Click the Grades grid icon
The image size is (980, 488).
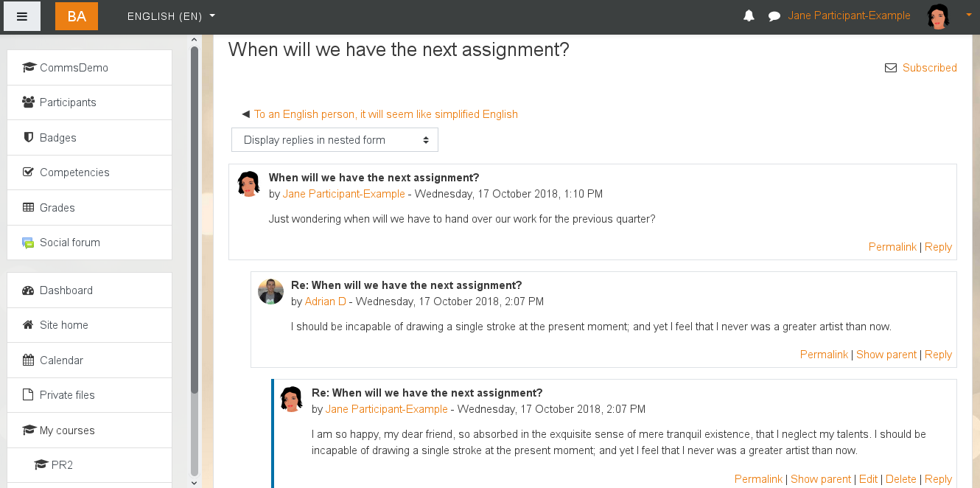(30, 207)
